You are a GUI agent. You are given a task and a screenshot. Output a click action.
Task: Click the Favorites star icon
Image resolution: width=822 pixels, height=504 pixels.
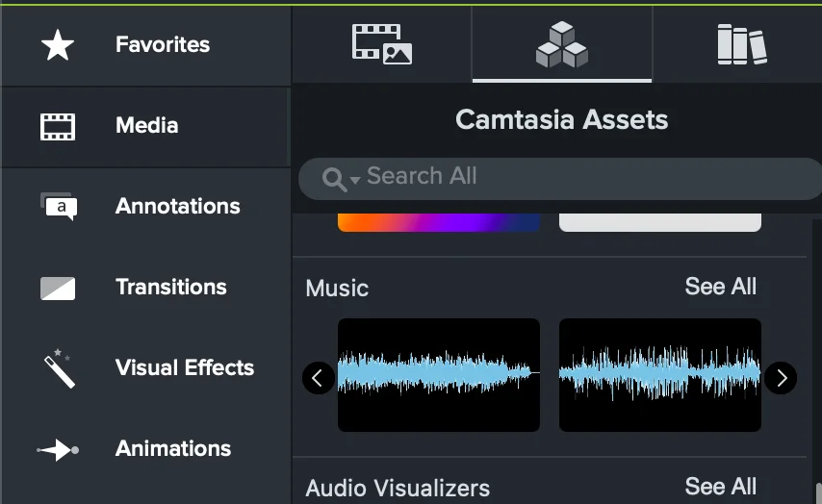pos(57,44)
